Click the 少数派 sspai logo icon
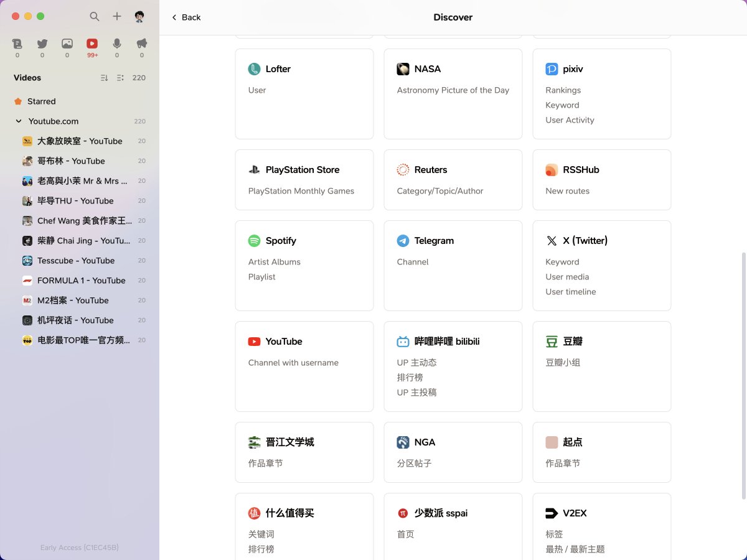Screen dimensions: 747x560 click(403, 513)
